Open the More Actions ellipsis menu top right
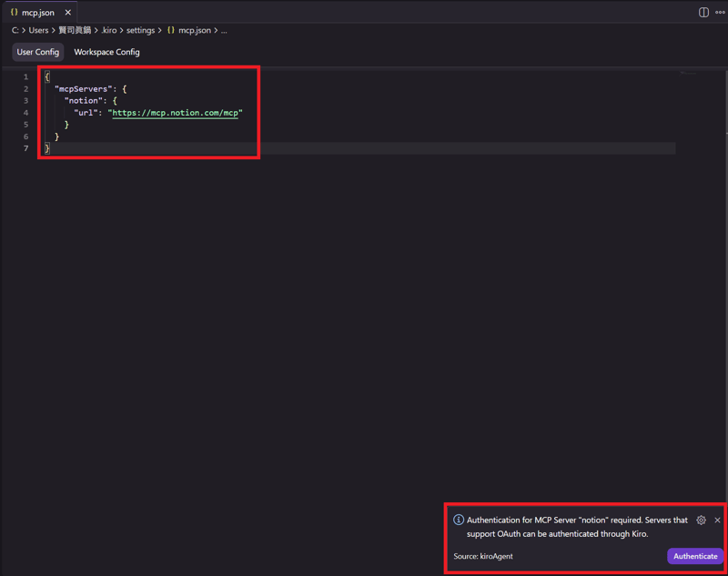 click(x=720, y=12)
